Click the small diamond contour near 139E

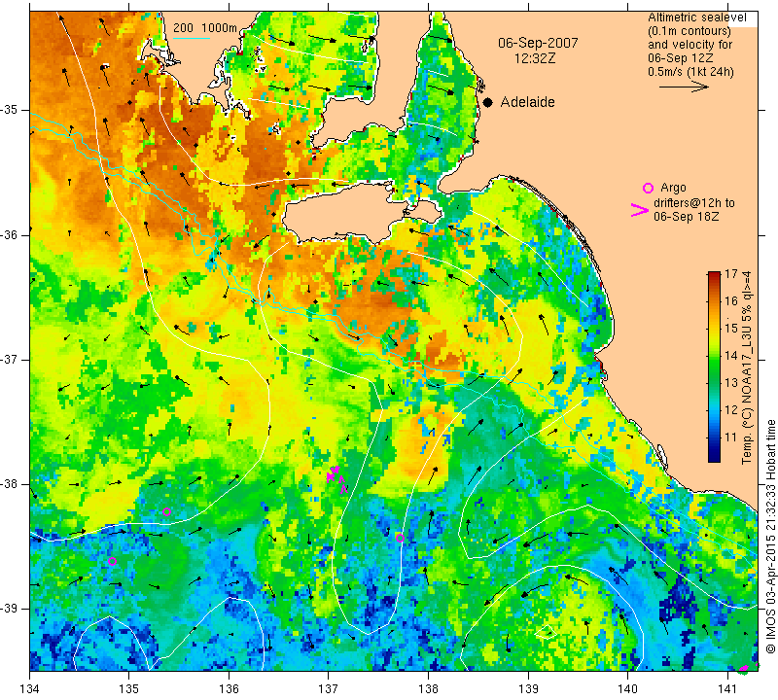545,632
